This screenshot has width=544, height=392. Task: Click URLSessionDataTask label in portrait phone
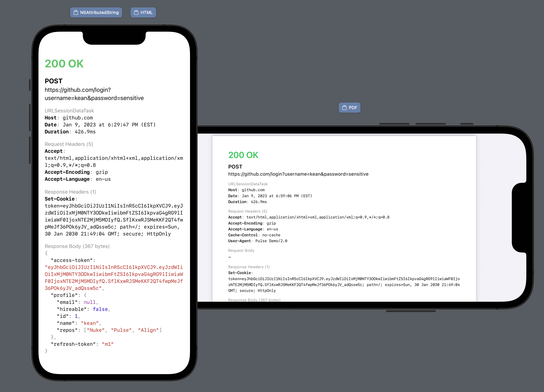click(x=69, y=111)
